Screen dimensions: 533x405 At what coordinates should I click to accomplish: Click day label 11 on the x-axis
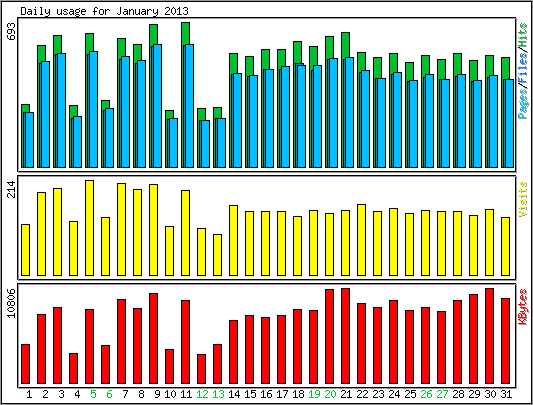coord(186,394)
